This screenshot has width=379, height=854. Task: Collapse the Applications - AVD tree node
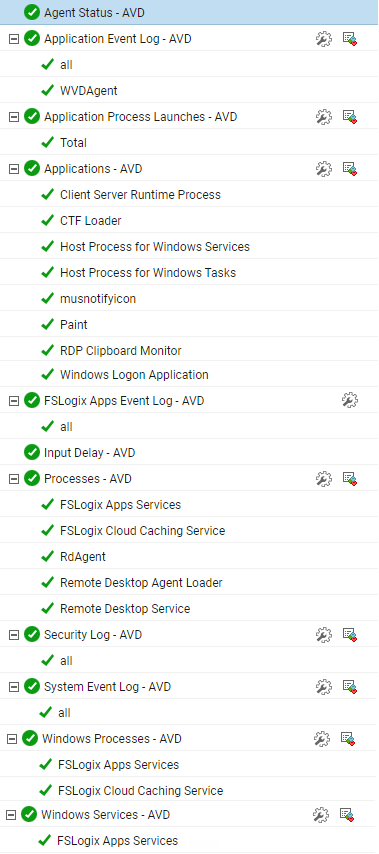coord(14,169)
